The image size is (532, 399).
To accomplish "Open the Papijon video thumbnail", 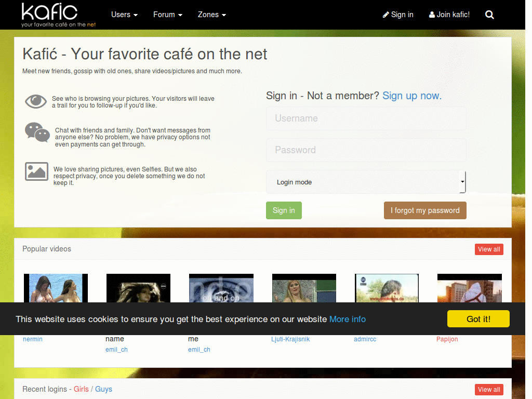I will pos(470,288).
